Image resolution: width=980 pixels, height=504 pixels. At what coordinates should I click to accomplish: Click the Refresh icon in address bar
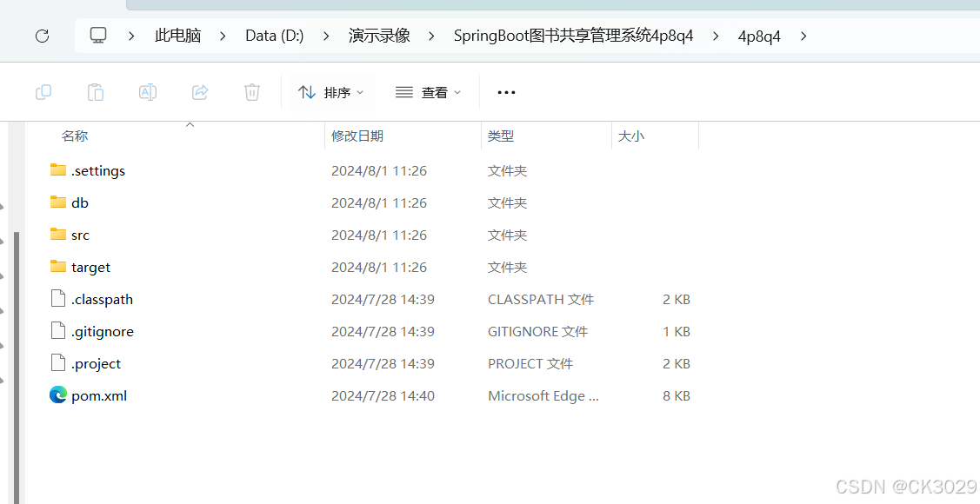(42, 36)
